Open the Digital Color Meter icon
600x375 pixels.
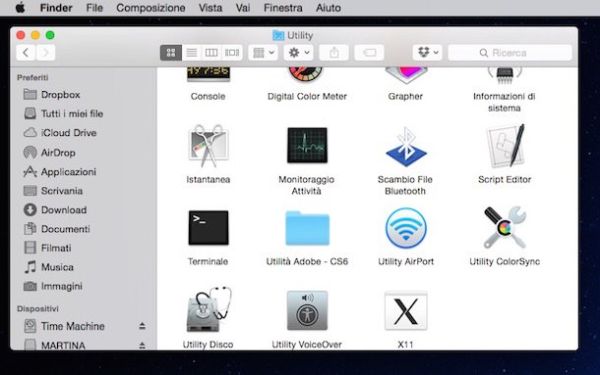pyautogui.click(x=305, y=75)
